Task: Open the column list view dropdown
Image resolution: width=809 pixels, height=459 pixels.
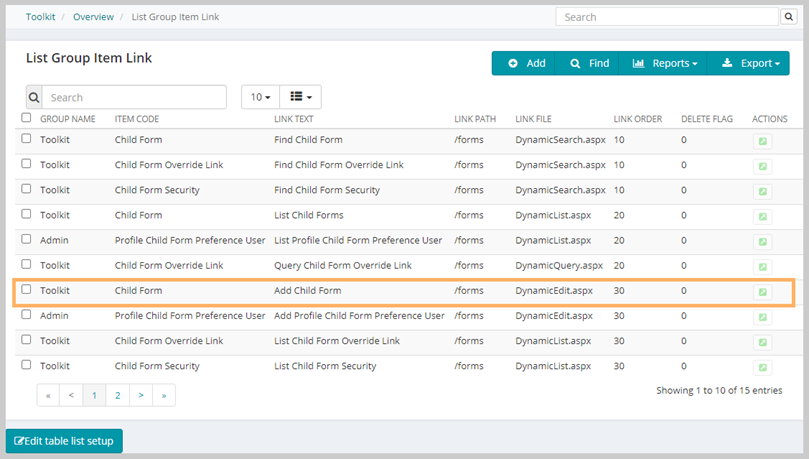Action: 301,97
